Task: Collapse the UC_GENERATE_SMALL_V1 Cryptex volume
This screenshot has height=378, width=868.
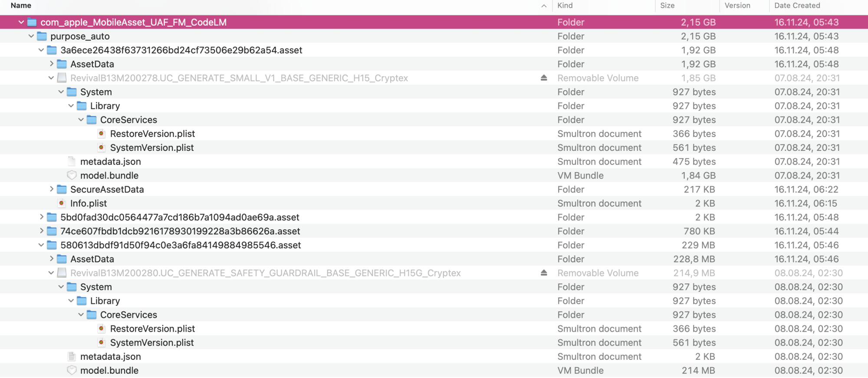Action: (x=51, y=78)
